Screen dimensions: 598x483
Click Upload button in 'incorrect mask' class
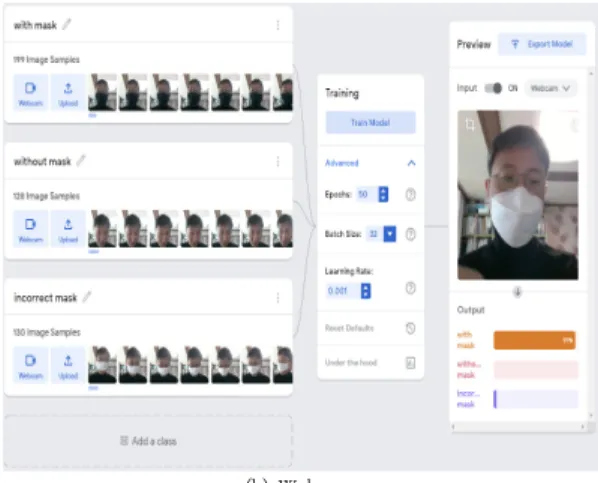pyautogui.click(x=68, y=365)
